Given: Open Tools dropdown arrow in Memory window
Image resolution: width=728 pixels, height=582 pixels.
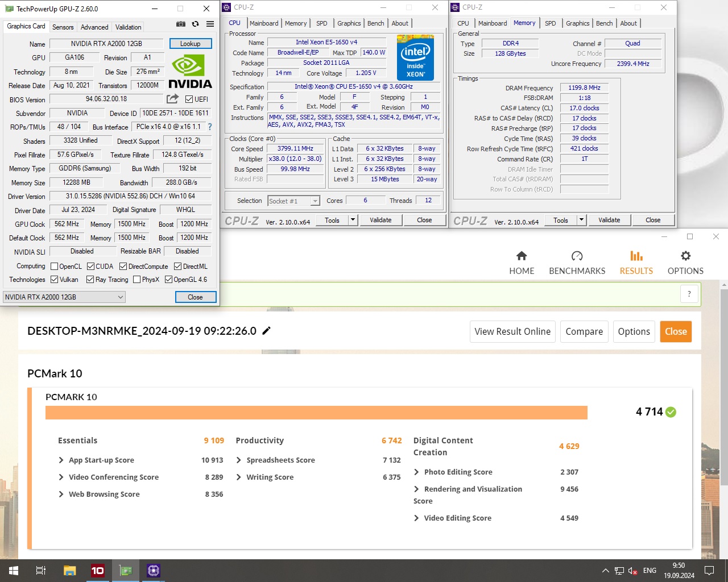Looking at the screenshot, I should click(x=581, y=220).
